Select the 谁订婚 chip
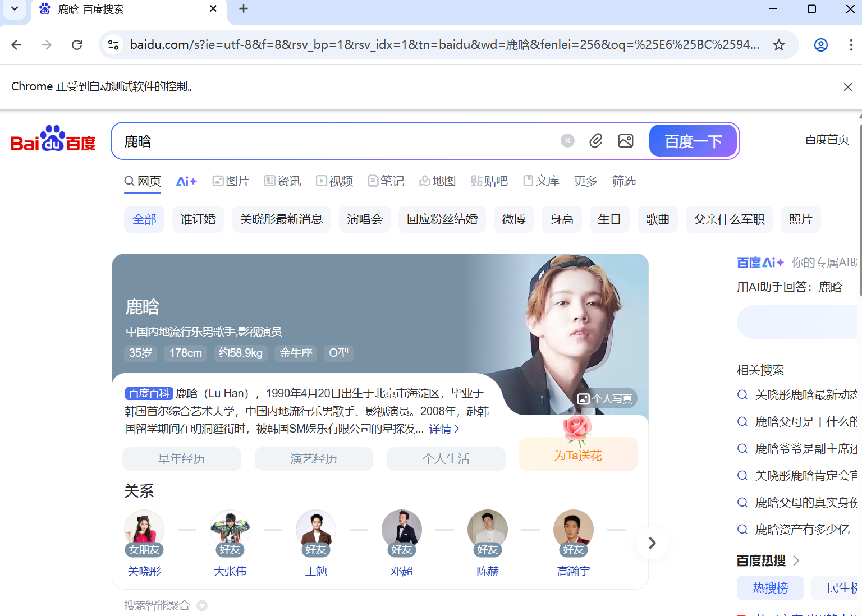 198,219
